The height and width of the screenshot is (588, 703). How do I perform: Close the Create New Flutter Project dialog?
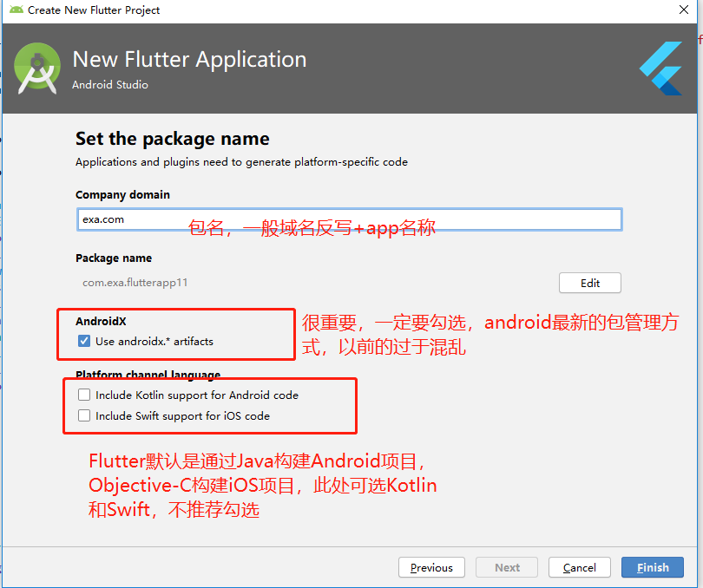(x=684, y=10)
